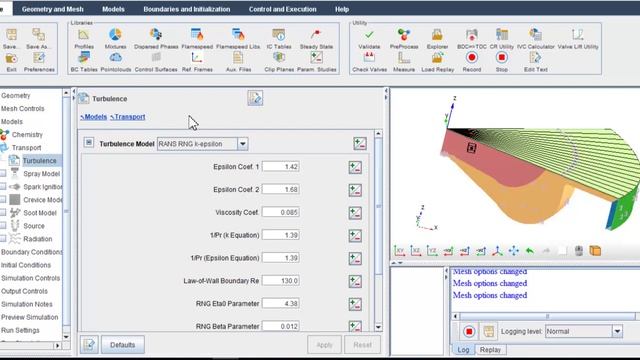Start Record in Utility toolbar
Viewport: 640px width, 360px height.
tap(471, 62)
